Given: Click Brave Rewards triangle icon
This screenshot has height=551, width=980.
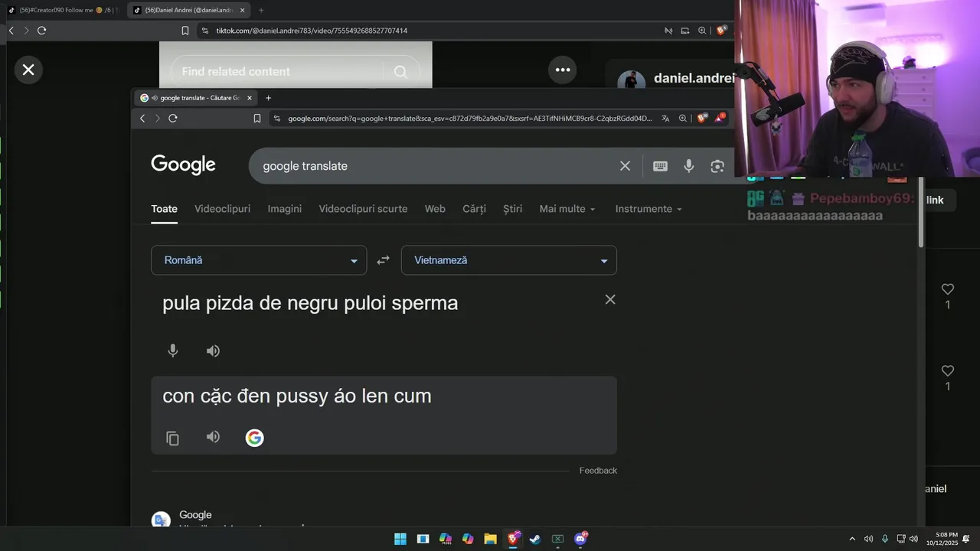Looking at the screenshot, I should 720,118.
